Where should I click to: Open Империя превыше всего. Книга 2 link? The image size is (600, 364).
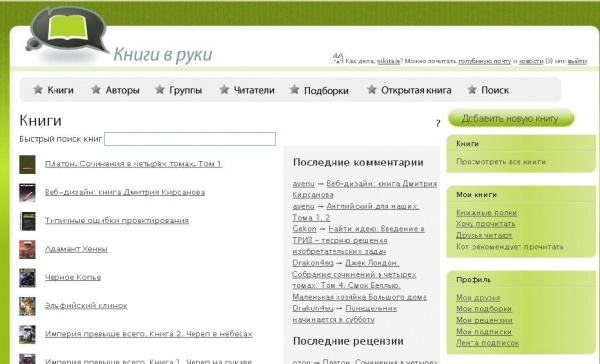click(x=148, y=334)
